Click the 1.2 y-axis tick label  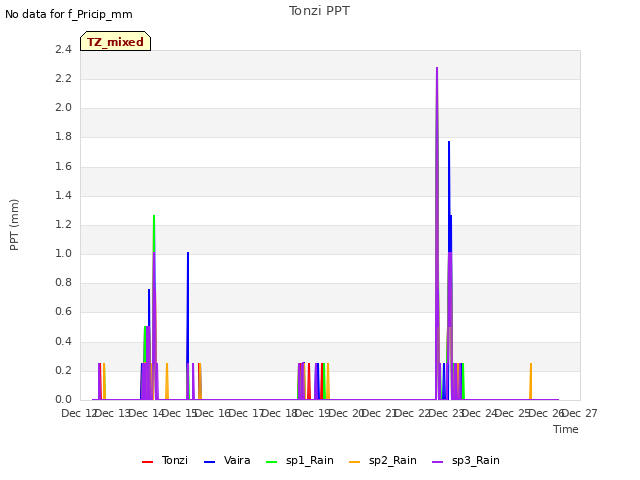tap(63, 224)
